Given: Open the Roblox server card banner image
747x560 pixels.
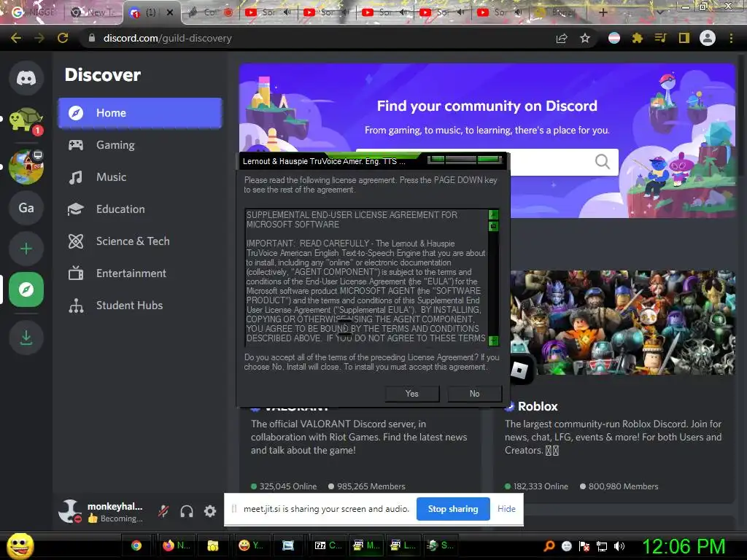Looking at the screenshot, I should click(x=623, y=322).
